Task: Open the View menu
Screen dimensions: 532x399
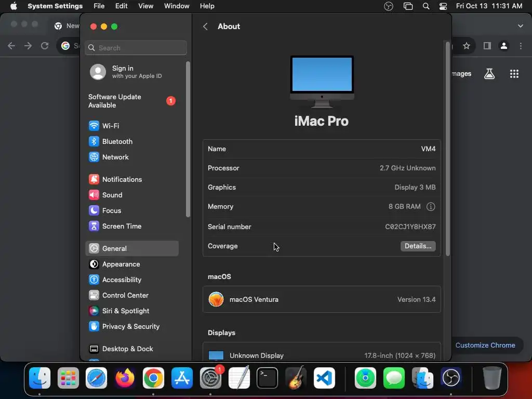Action: tap(145, 6)
